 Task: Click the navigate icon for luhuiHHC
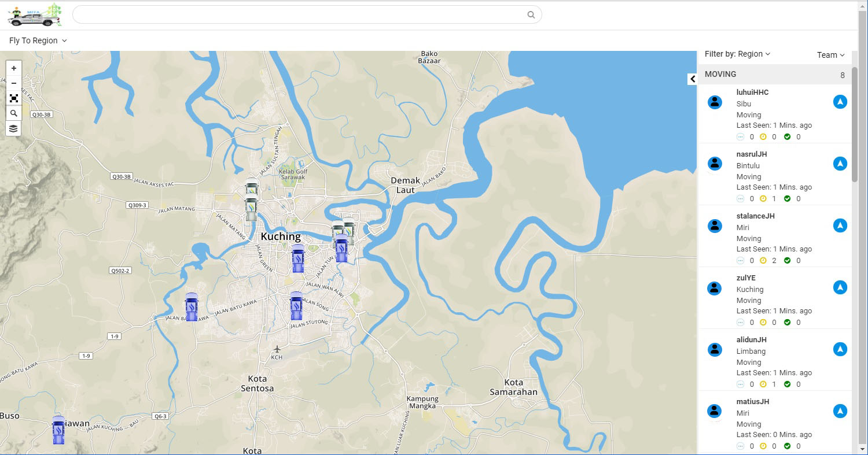click(x=840, y=102)
